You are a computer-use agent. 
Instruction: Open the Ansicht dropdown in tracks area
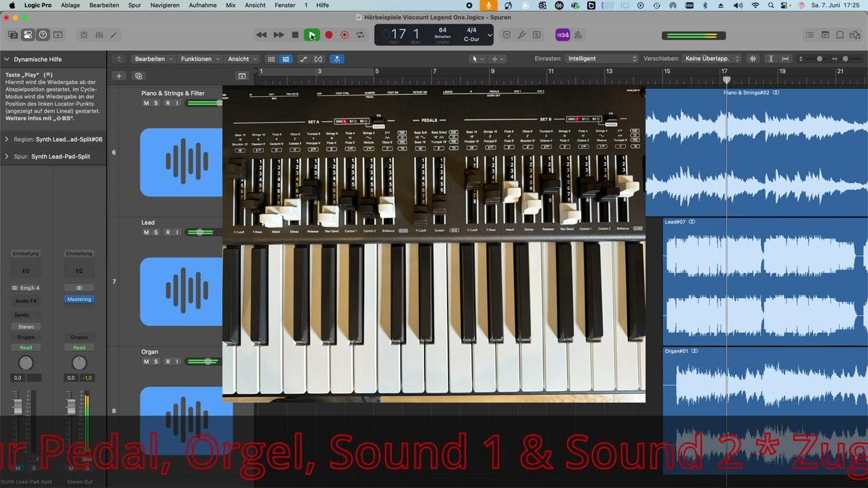(241, 59)
